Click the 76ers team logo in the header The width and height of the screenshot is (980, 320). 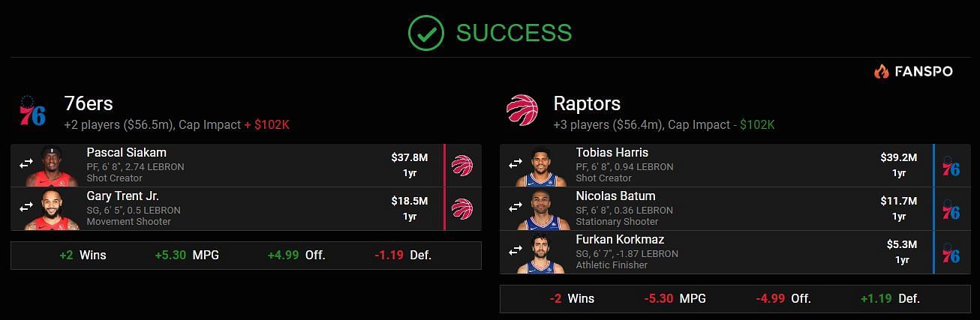(x=32, y=111)
